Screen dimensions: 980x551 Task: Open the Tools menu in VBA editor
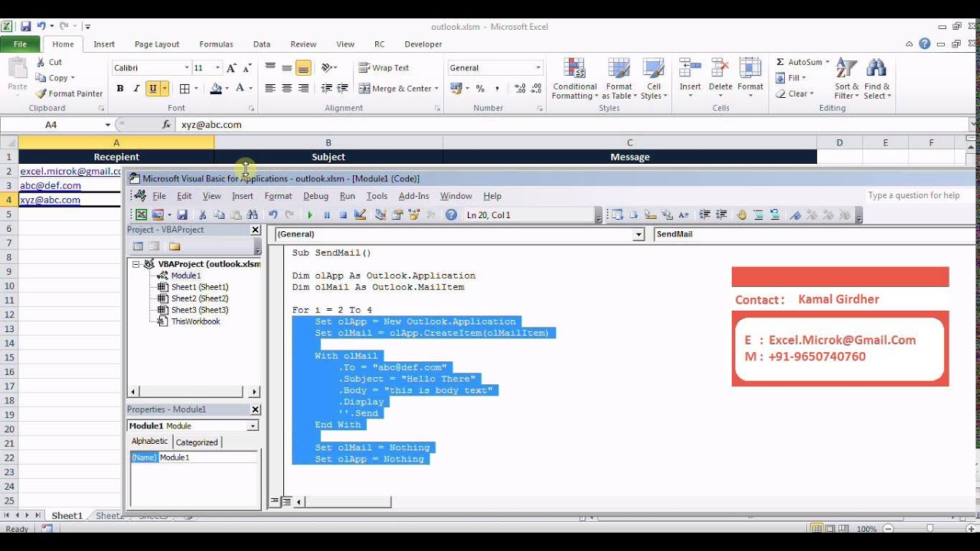coord(377,196)
